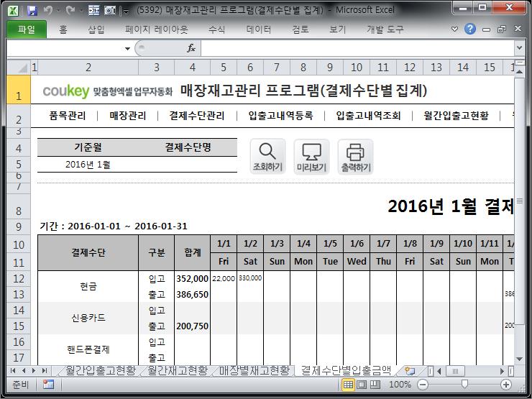Switch to the 월간재고현황 sheet tab
Image resolution: width=532 pixels, height=399 pixels.
tap(178, 370)
